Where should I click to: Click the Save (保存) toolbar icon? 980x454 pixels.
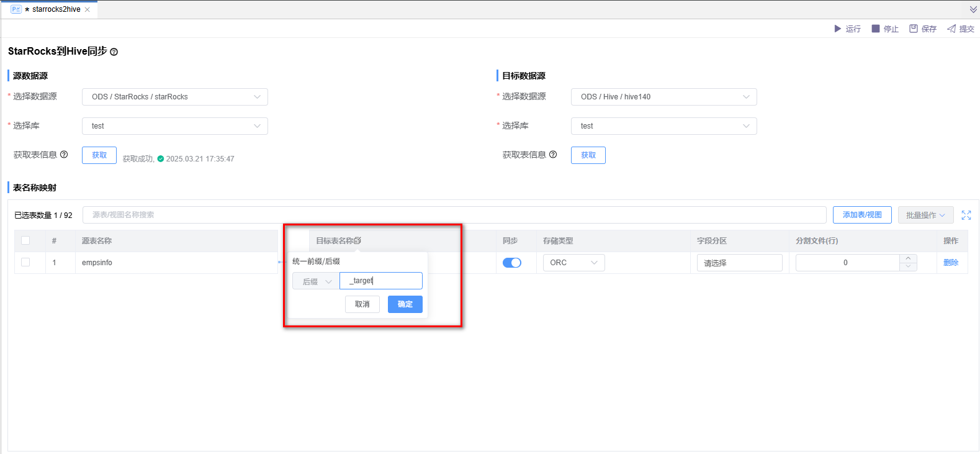pos(914,29)
